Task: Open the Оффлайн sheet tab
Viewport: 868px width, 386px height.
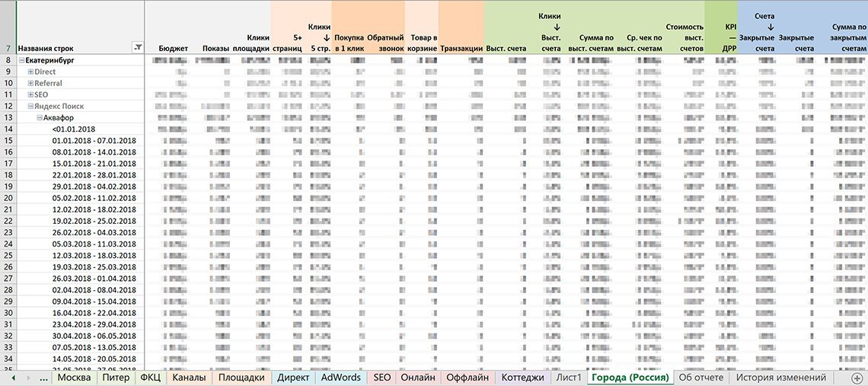Action: (x=468, y=378)
